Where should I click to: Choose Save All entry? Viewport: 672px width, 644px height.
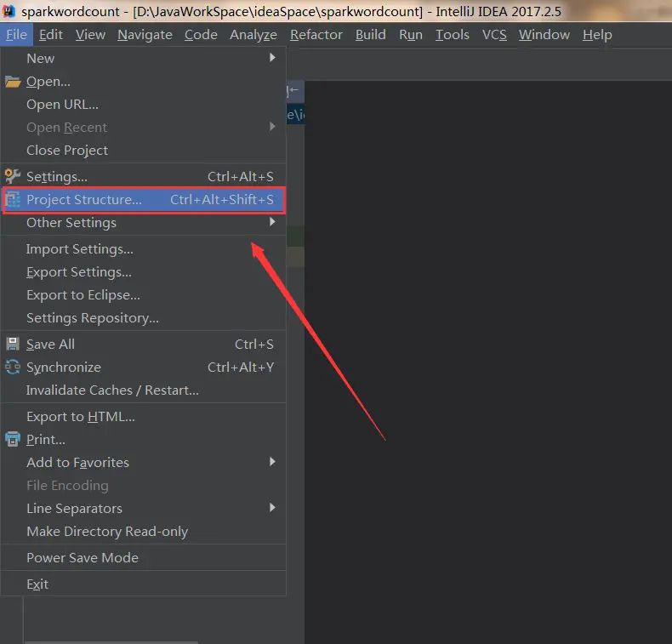[143, 344]
